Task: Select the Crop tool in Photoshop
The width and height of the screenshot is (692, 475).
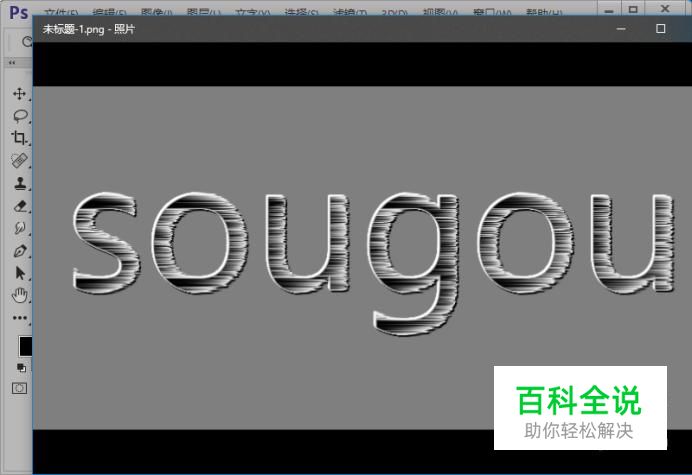Action: click(19, 138)
